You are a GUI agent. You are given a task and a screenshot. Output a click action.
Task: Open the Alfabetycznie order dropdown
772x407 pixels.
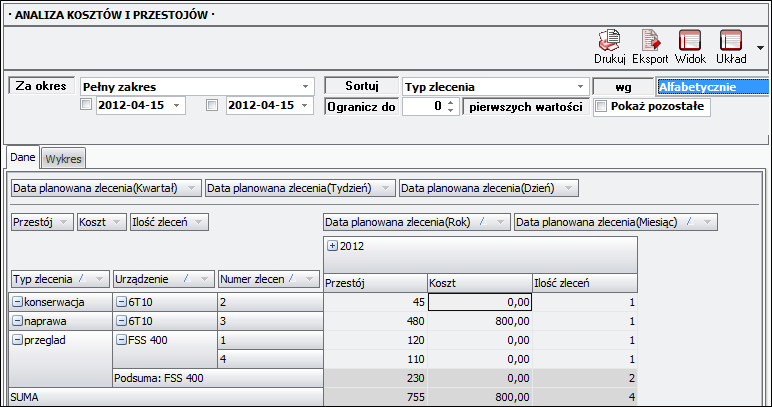(x=711, y=87)
